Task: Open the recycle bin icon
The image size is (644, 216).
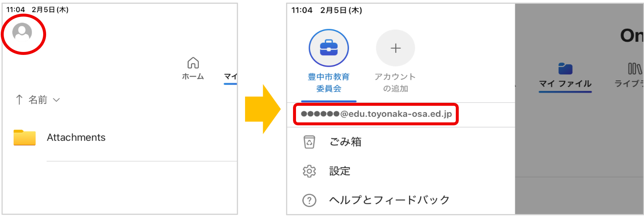Action: click(309, 142)
